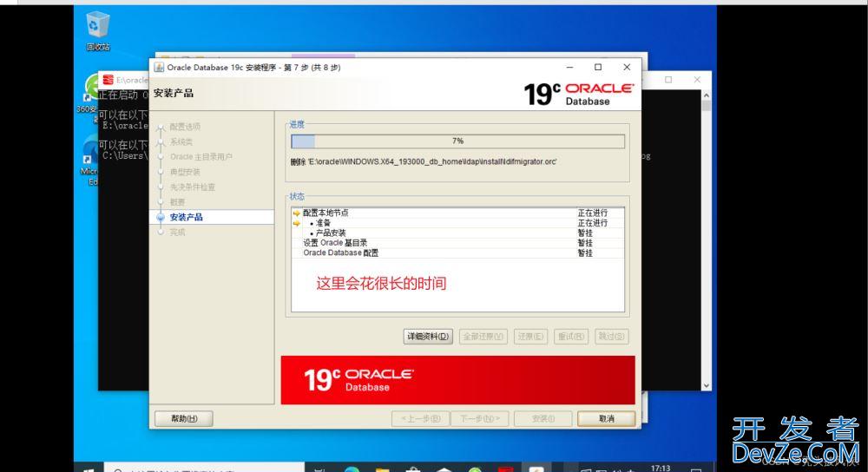Image resolution: width=868 pixels, height=472 pixels.
Task: Click the 下一步(N) next button
Action: (x=480, y=419)
